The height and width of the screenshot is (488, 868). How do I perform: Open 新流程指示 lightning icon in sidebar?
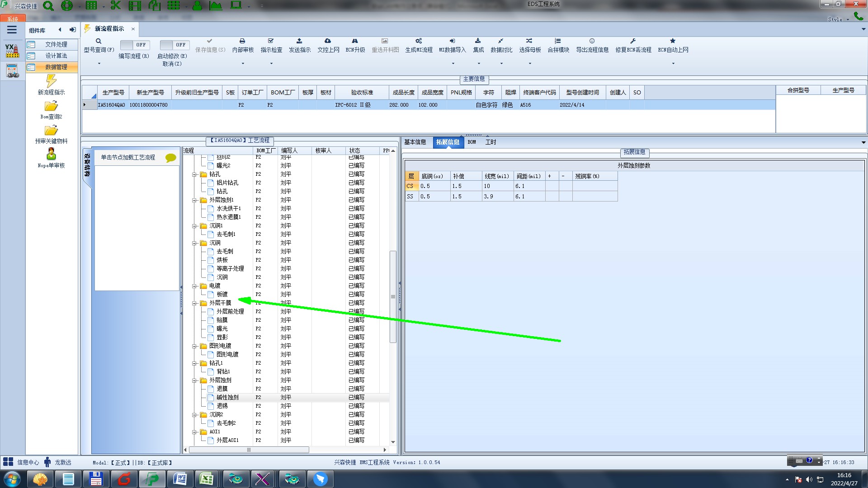click(x=51, y=81)
